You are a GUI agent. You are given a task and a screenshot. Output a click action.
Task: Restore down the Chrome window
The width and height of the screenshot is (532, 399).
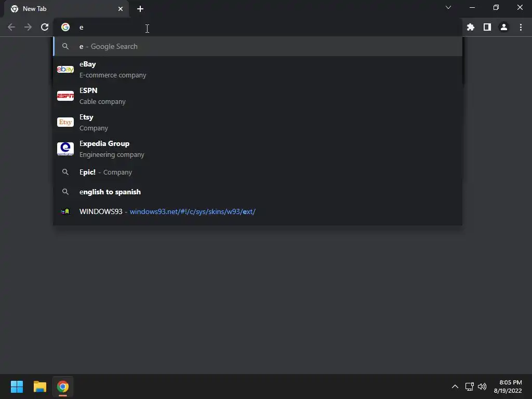(x=496, y=7)
